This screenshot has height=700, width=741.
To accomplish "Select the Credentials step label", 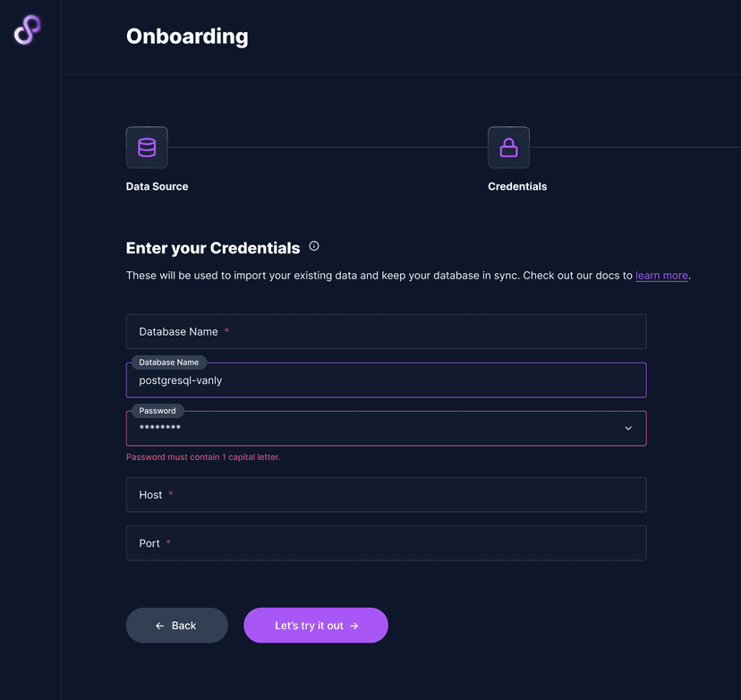I will (517, 186).
